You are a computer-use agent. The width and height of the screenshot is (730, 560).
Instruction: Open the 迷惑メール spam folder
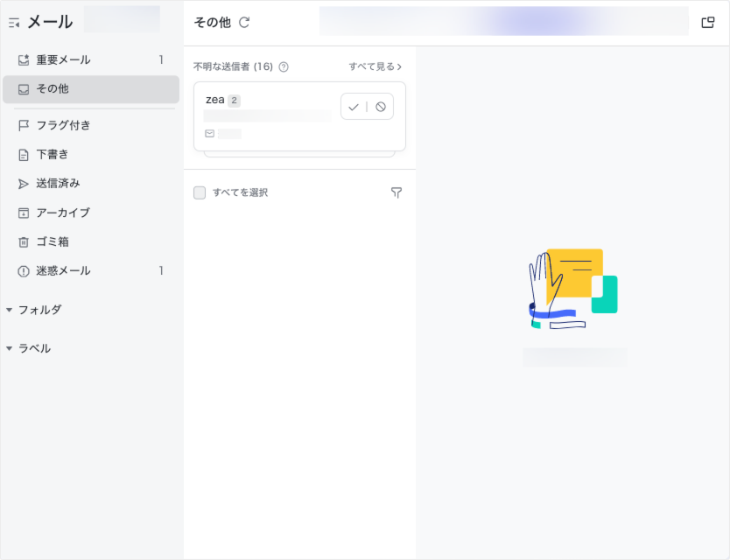click(x=63, y=271)
